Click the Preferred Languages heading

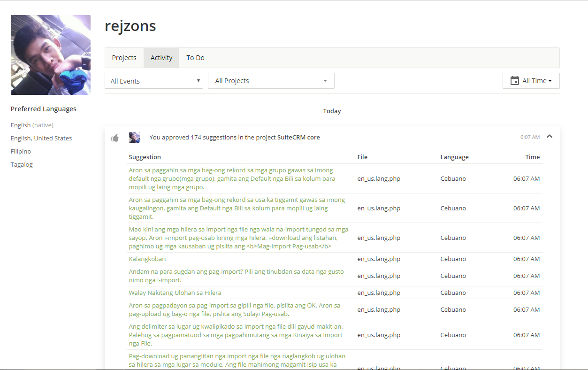pyautogui.click(x=44, y=109)
